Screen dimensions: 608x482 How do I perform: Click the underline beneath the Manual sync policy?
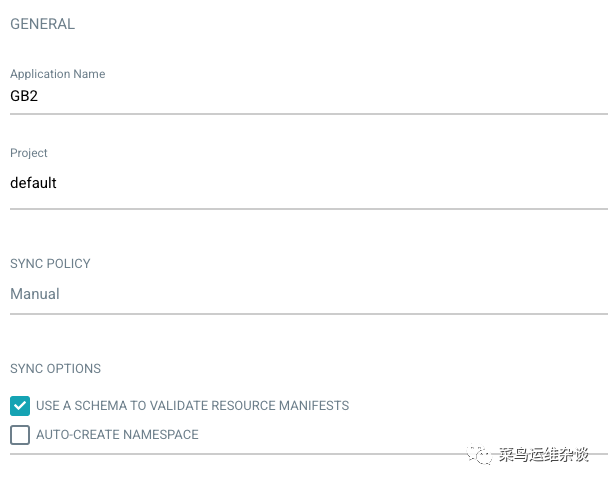(x=309, y=314)
